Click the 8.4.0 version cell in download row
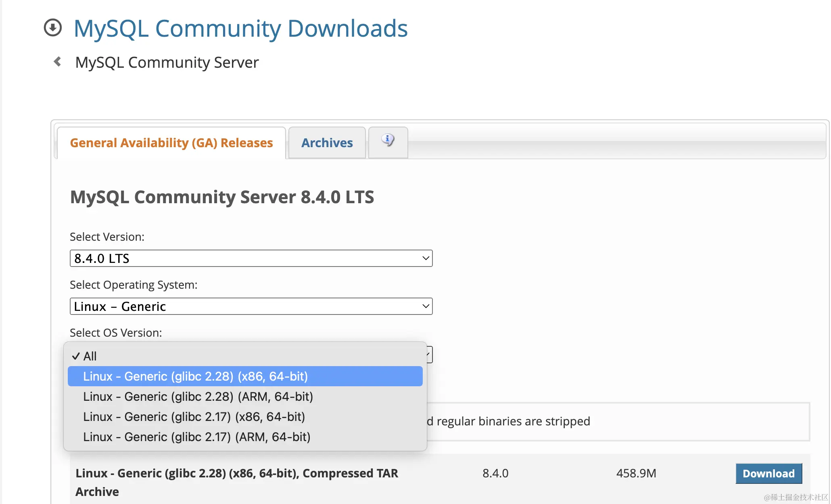The image size is (831, 504). 495,473
